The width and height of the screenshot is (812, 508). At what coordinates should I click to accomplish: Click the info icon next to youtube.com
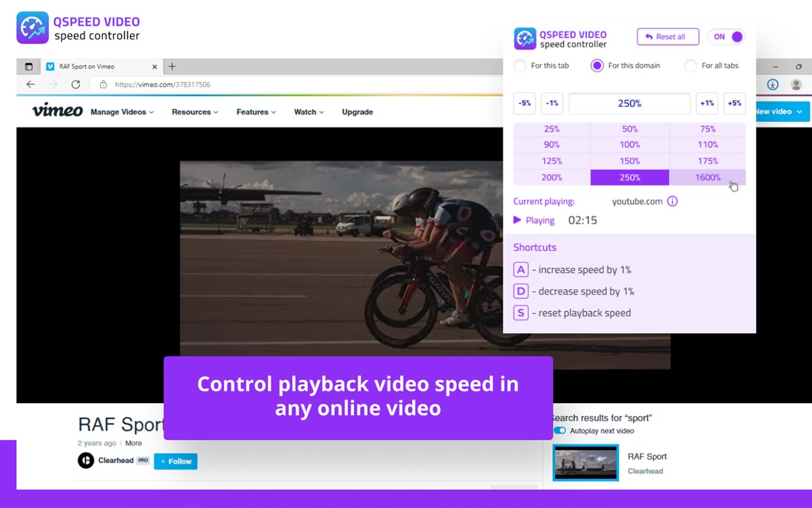click(672, 200)
